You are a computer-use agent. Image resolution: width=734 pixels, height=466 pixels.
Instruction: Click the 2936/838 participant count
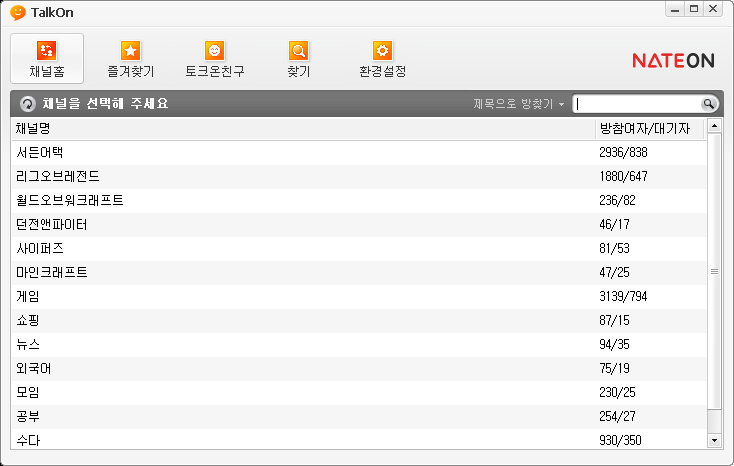pyautogui.click(x=623, y=152)
